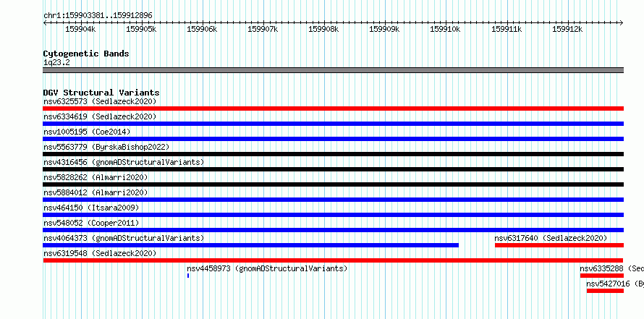Click the blue nsv6334619 variant bar
644x319 pixels.
[333, 124]
